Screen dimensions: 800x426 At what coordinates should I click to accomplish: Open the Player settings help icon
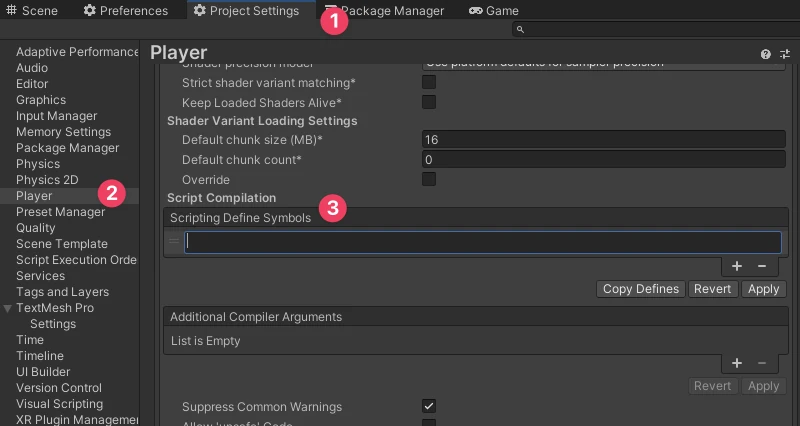[765, 54]
